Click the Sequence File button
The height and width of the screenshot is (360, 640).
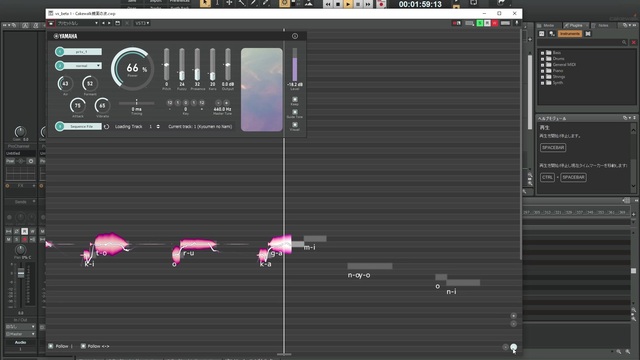coord(81,127)
